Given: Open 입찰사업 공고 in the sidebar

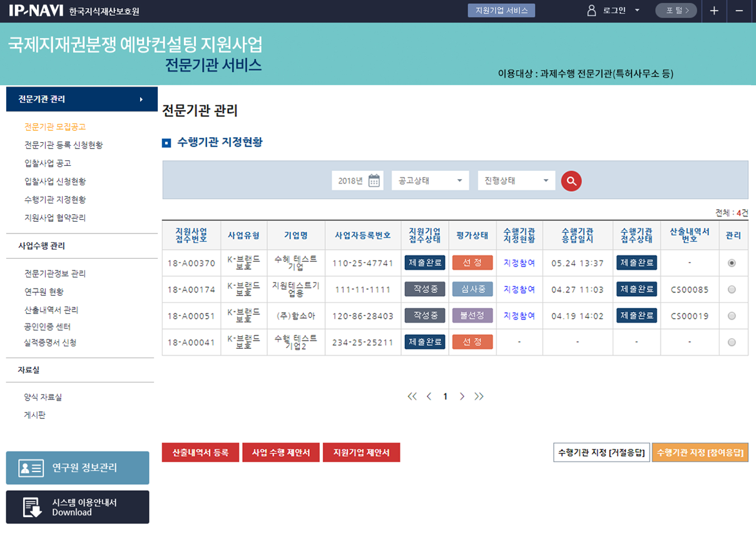Looking at the screenshot, I should 48,163.
